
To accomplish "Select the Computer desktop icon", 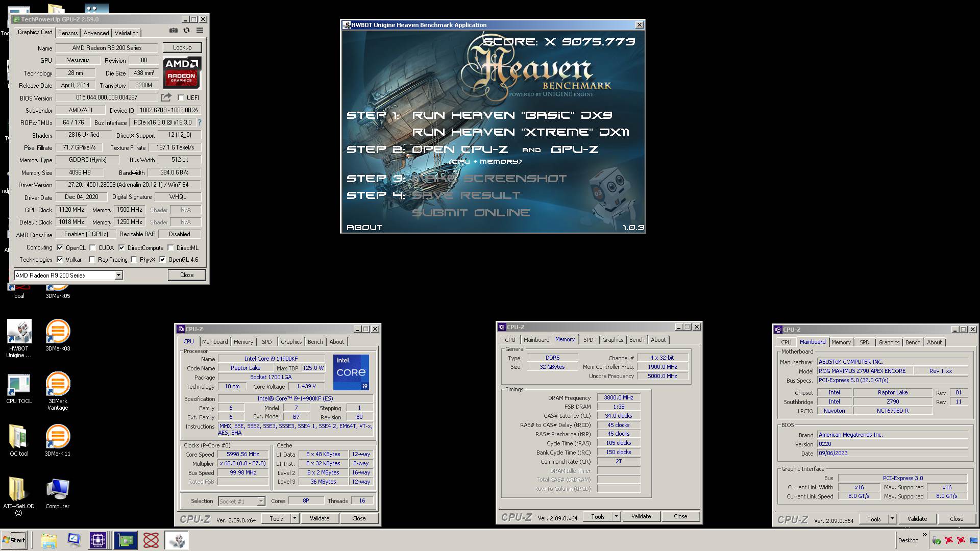I will pyautogui.click(x=58, y=493).
